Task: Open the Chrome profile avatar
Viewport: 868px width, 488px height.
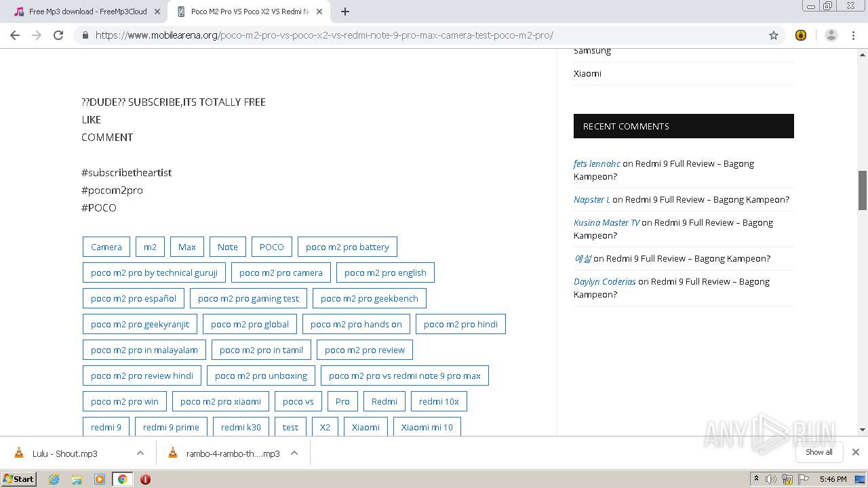Action: [x=831, y=35]
